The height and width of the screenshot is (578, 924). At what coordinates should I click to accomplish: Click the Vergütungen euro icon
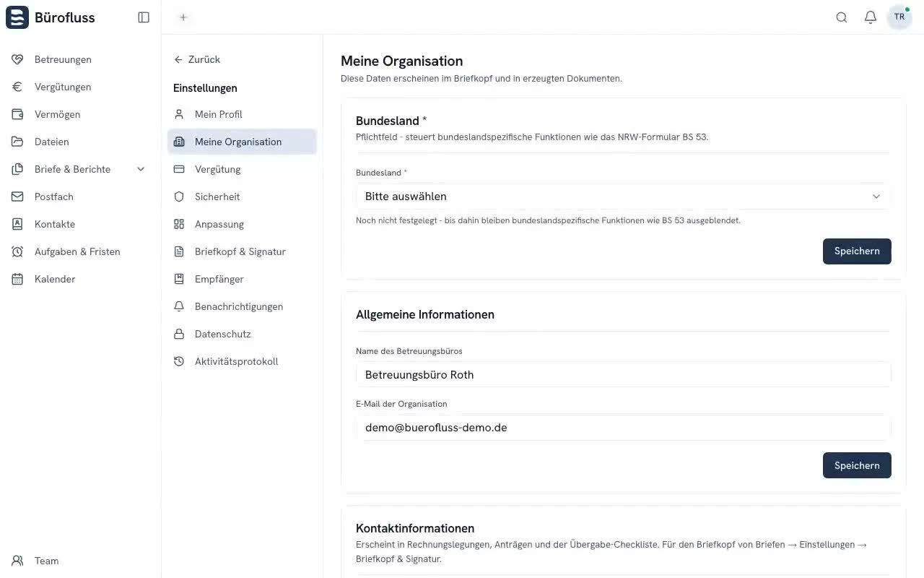[17, 87]
